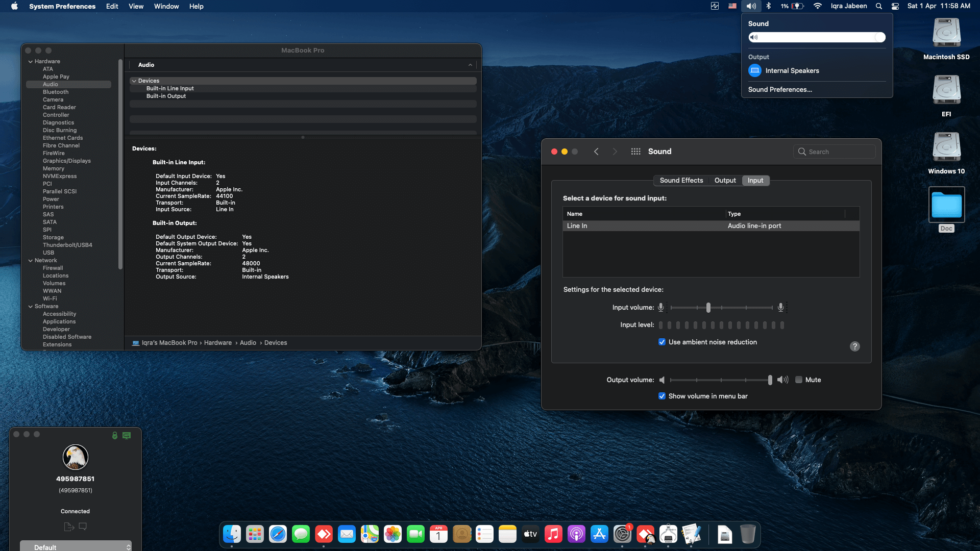Switch to the Sound Effects tab
Screen dimensions: 980x551
click(x=681, y=180)
